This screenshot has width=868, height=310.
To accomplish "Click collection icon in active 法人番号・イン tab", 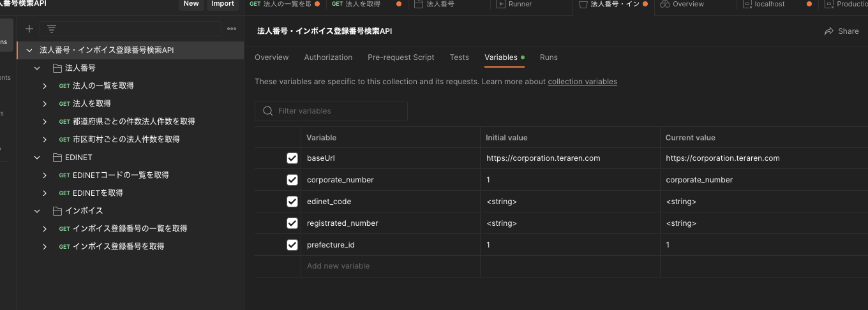I will (583, 4).
